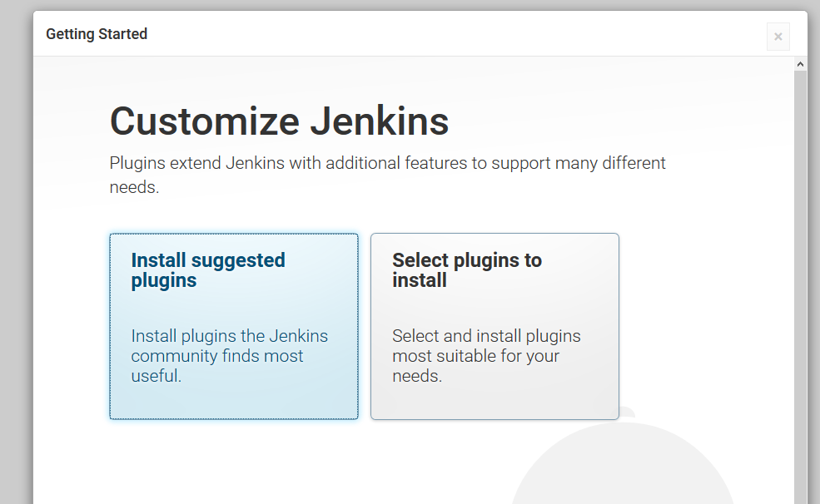Screen dimensions: 820x504
Task: Click the vertical scrollbar thumb
Action: click(801, 283)
